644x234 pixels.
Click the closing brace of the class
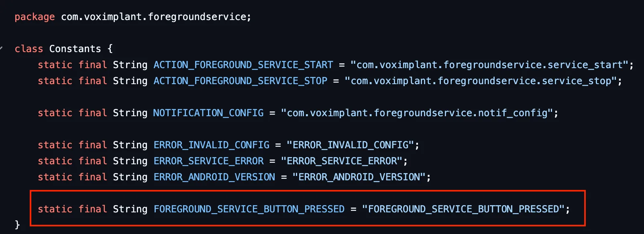[x=17, y=224]
